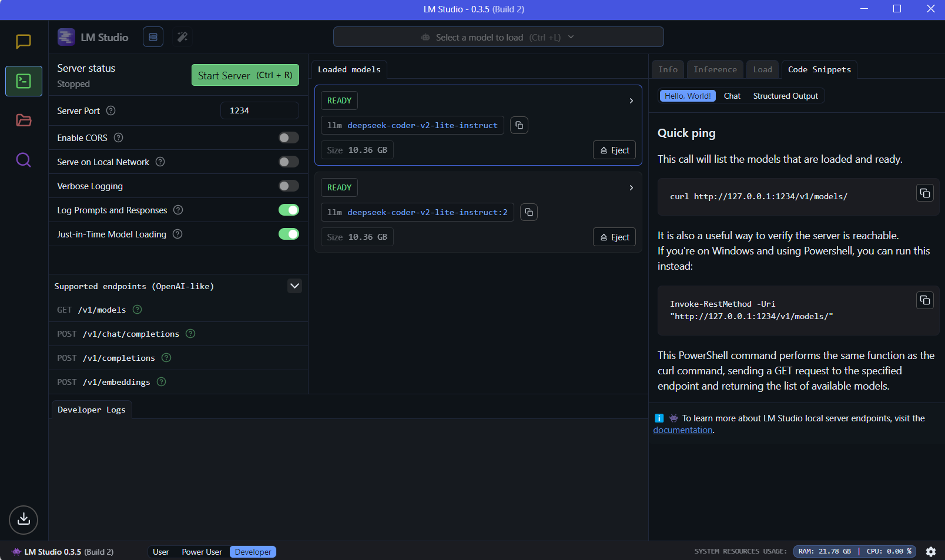Enable the CORS toggle

(x=289, y=138)
